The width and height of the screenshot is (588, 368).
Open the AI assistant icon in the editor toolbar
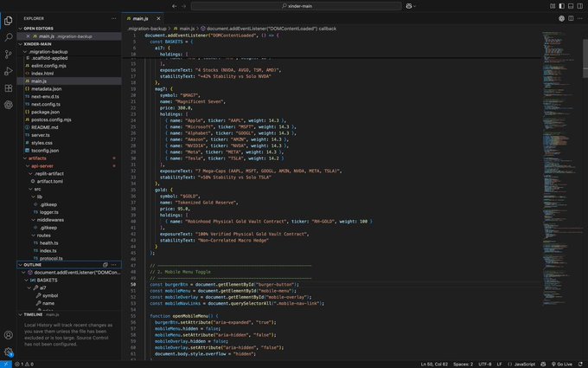(x=561, y=18)
